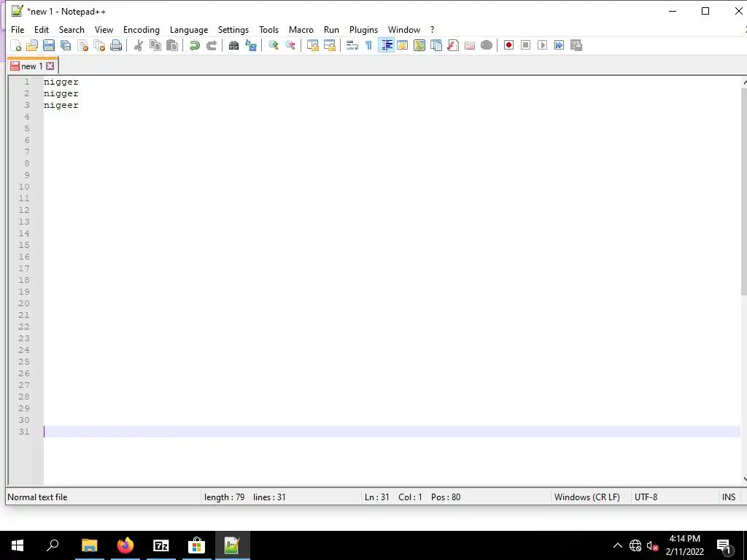The image size is (747, 560).
Task: Click the 'UTF-8' encoding status bar field
Action: click(646, 497)
